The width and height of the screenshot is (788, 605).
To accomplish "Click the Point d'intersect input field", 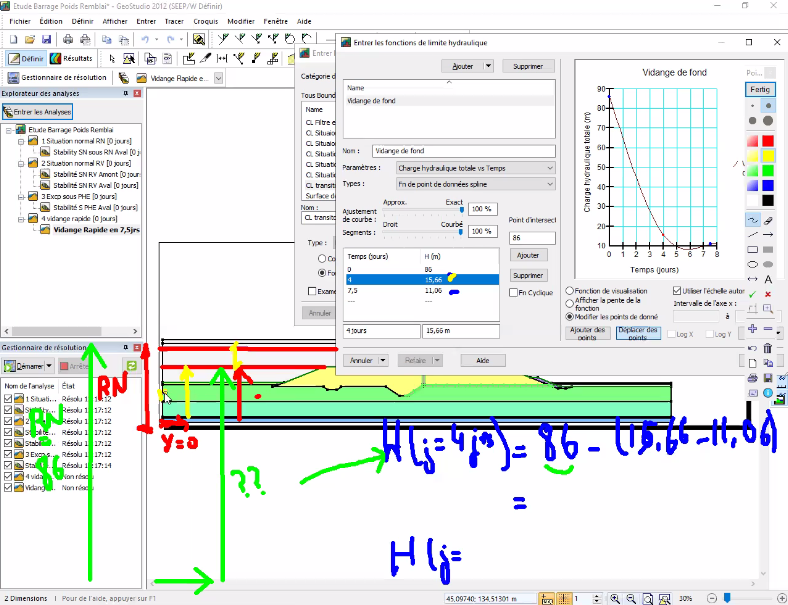I will (532, 238).
